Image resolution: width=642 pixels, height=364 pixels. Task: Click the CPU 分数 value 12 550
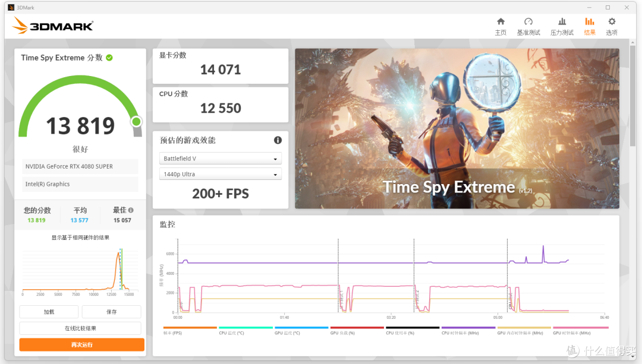tap(221, 109)
